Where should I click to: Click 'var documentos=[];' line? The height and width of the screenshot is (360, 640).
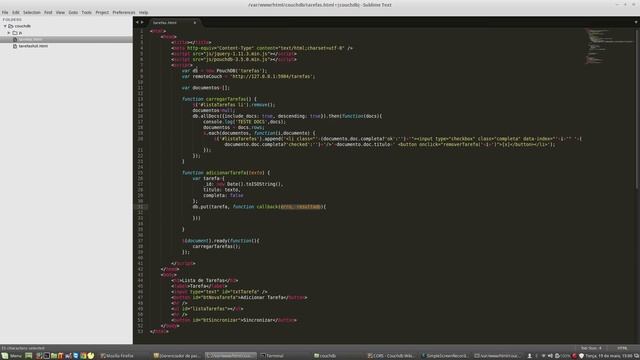tap(206, 88)
